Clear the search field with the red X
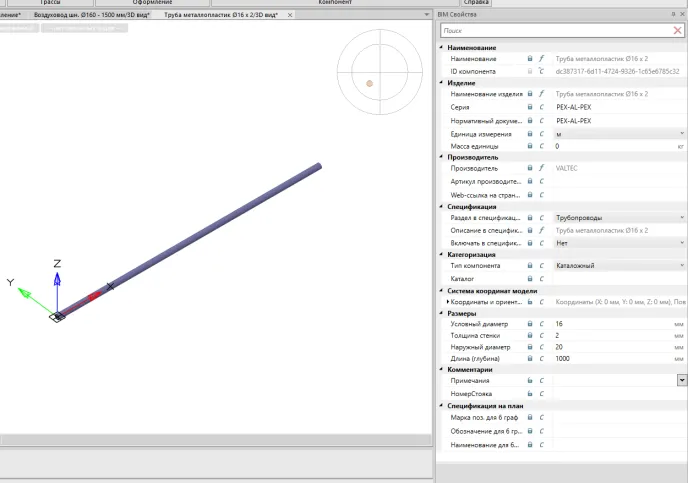This screenshot has width=688, height=483. click(677, 31)
